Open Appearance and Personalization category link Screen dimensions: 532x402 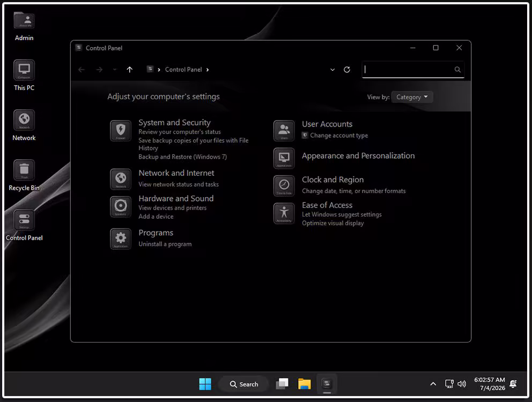click(358, 156)
